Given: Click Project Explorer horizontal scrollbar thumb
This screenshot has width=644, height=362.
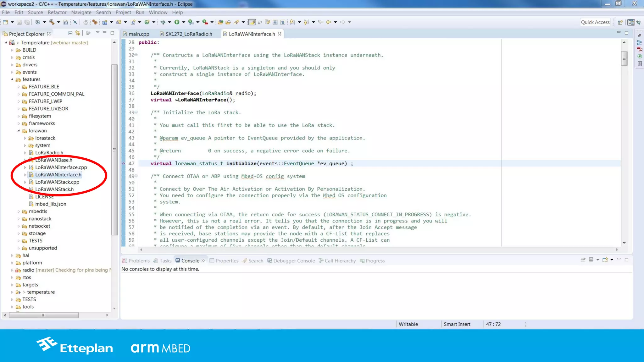Looking at the screenshot, I should point(44,315).
